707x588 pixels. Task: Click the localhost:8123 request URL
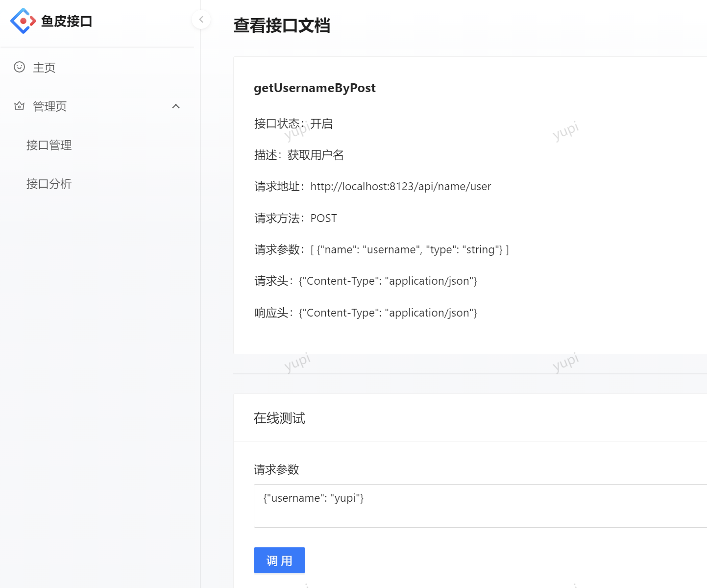400,187
